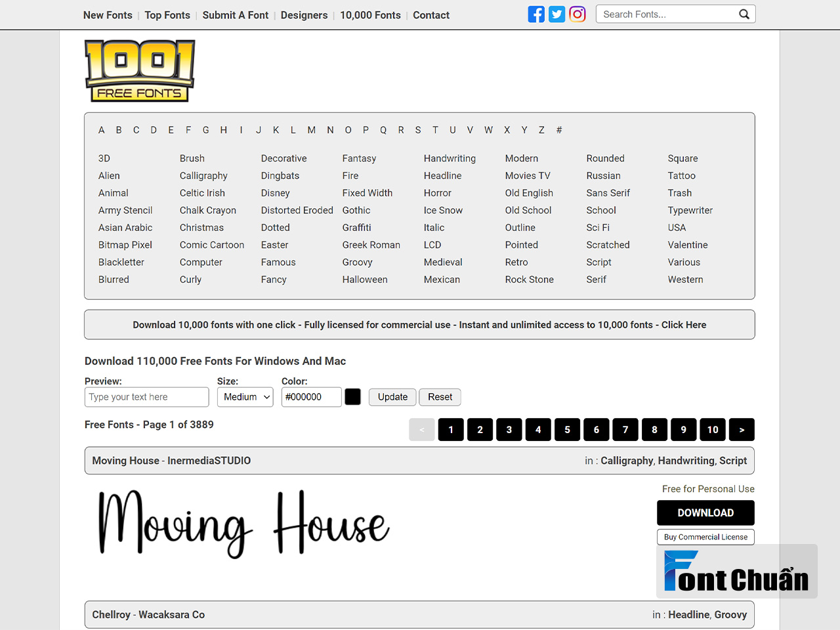This screenshot has height=630, width=840.
Task: Open the Graffiti font category
Action: coord(357,228)
